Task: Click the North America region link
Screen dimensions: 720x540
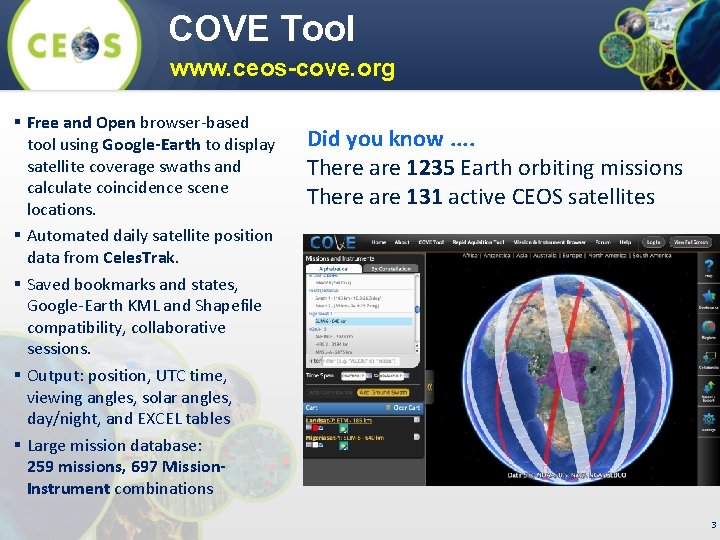Action: pyautogui.click(x=608, y=255)
